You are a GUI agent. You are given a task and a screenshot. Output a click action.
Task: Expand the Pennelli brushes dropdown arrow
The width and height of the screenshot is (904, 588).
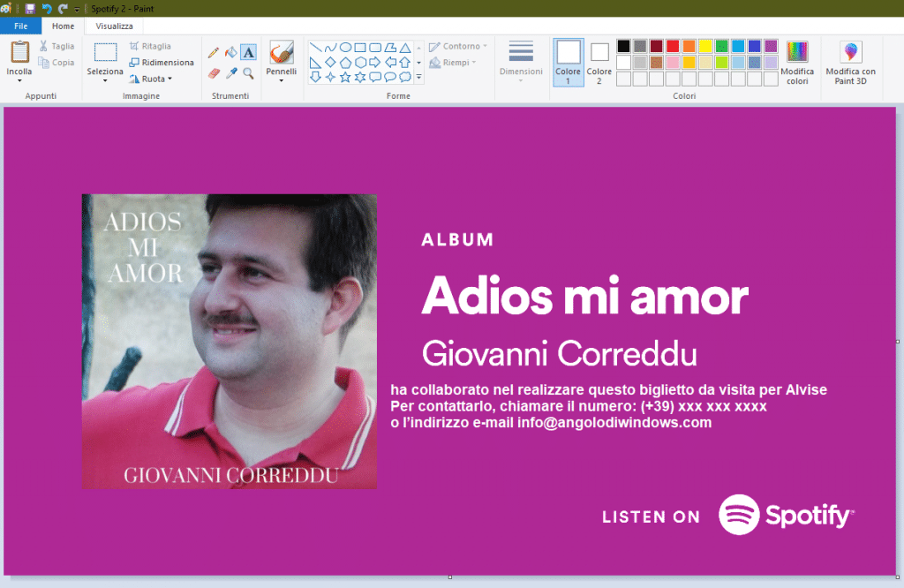[x=282, y=80]
